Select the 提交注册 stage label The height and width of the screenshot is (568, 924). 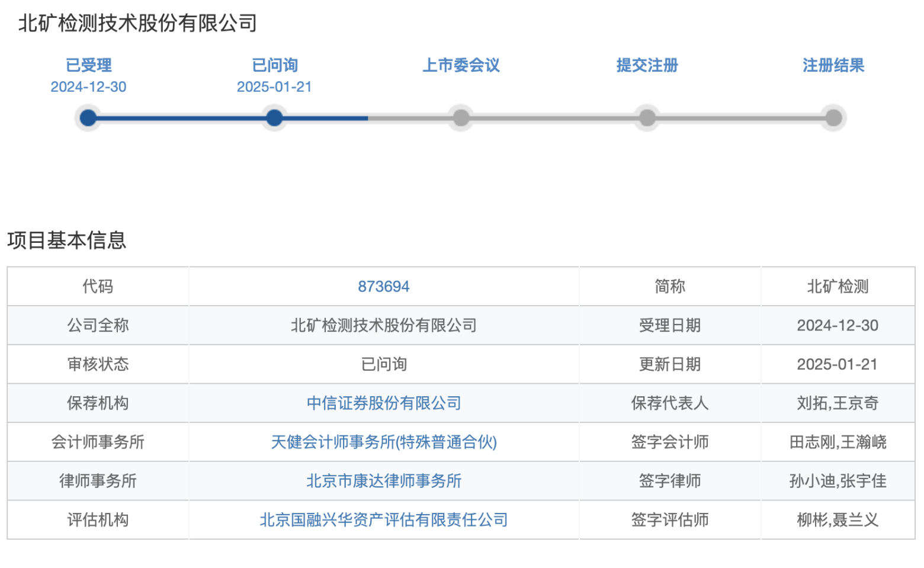click(647, 65)
